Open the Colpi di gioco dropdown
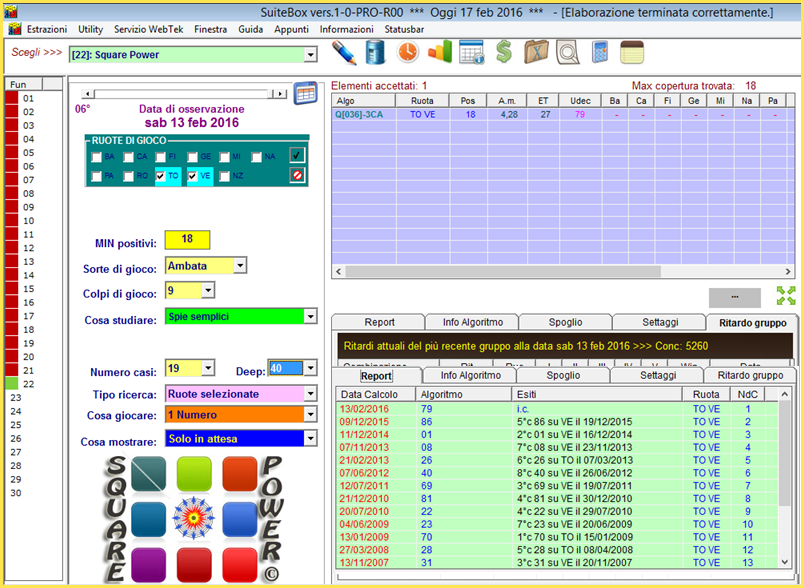This screenshot has width=804, height=588. [x=208, y=291]
